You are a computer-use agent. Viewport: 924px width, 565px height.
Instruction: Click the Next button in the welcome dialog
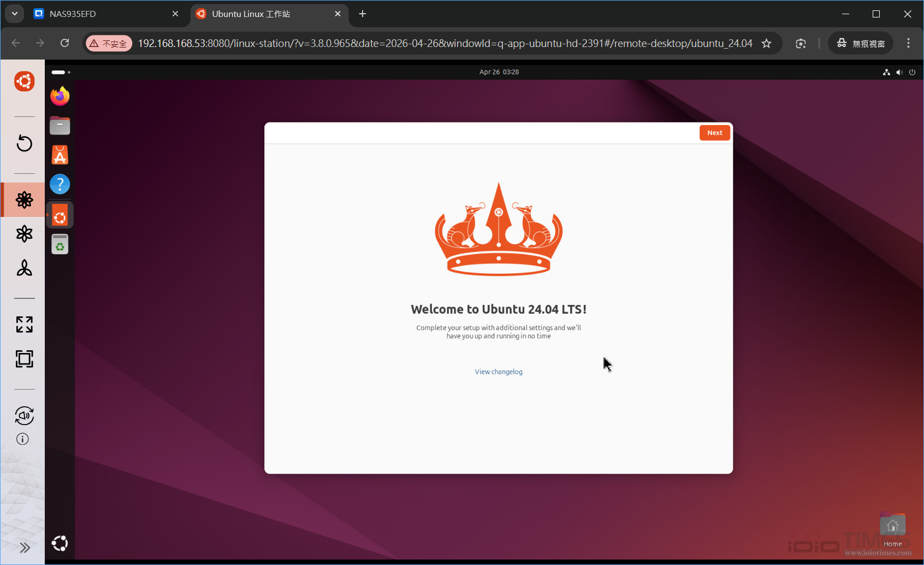pos(714,132)
